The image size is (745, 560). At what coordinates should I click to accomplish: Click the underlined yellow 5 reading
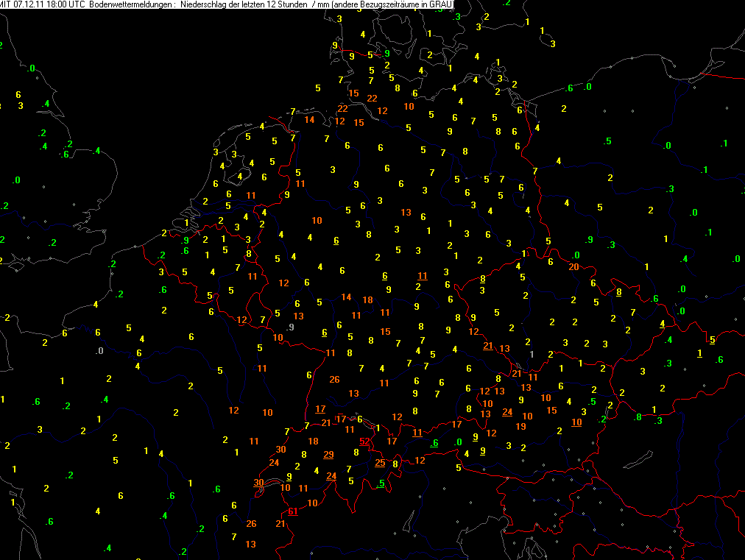[712, 339]
